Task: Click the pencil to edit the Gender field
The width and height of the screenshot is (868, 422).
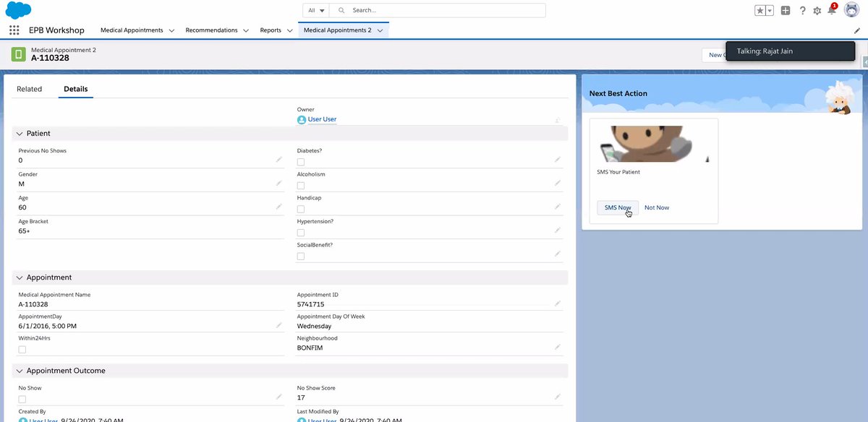Action: click(279, 183)
